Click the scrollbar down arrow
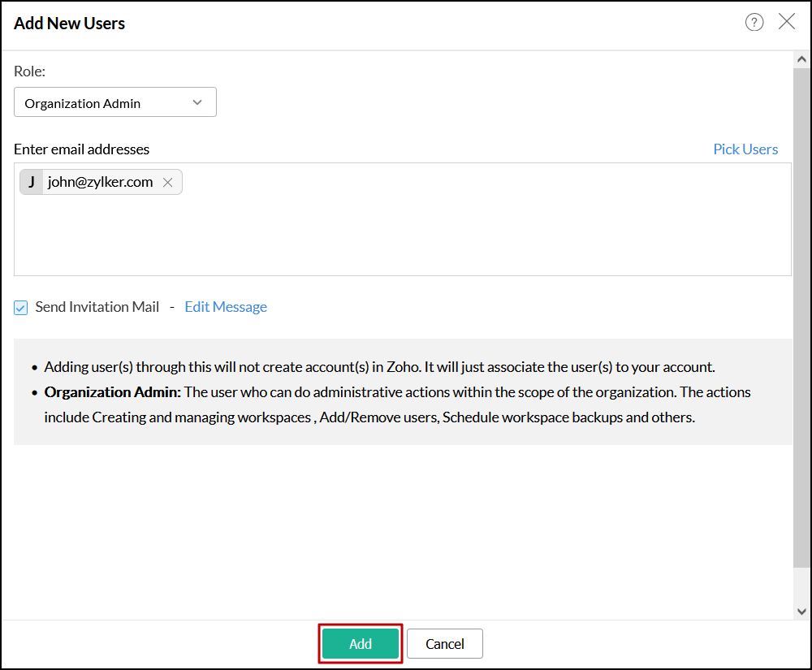This screenshot has height=670, width=812. [x=801, y=612]
